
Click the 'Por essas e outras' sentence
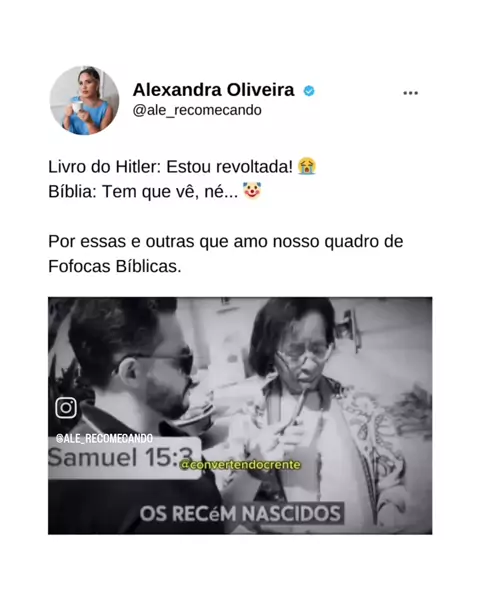pos(226,241)
